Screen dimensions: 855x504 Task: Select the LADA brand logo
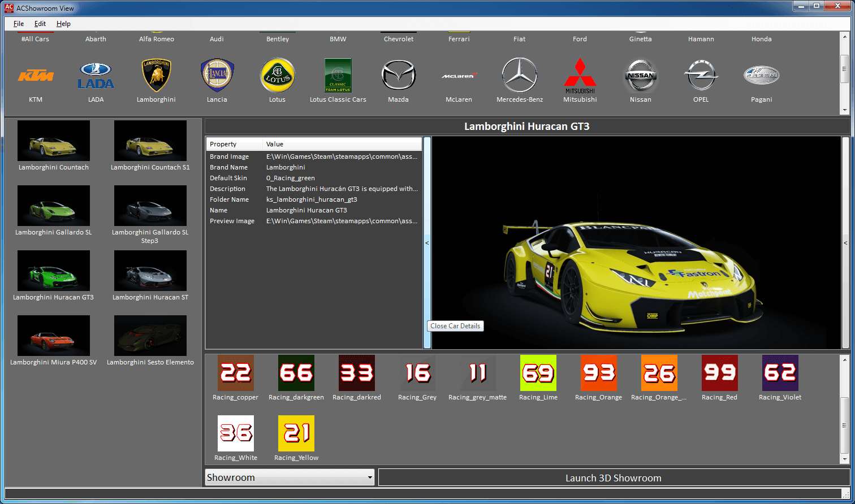click(x=96, y=76)
